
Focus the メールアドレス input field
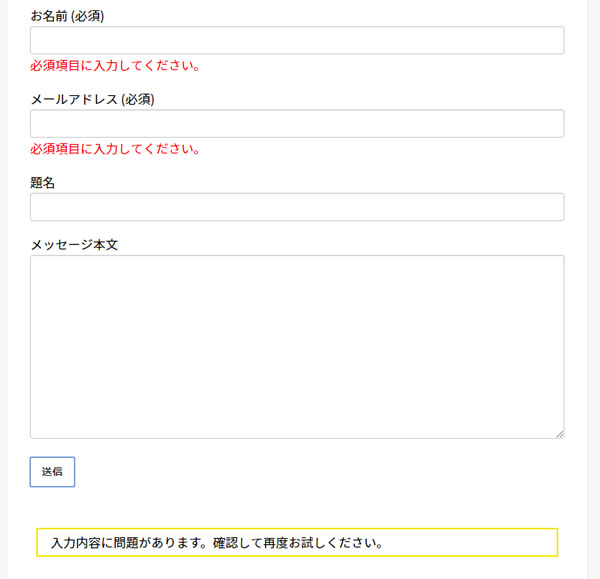(x=297, y=124)
